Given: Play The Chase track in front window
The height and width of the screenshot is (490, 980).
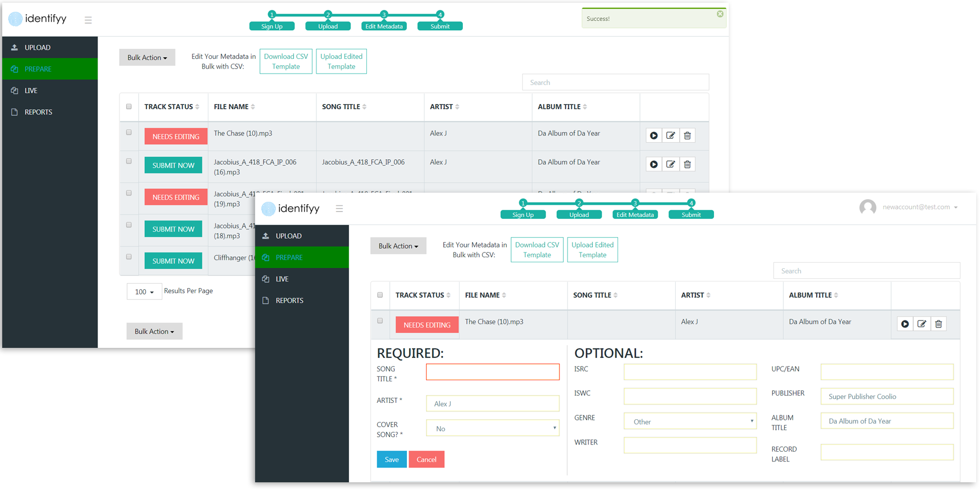Looking at the screenshot, I should coord(905,324).
